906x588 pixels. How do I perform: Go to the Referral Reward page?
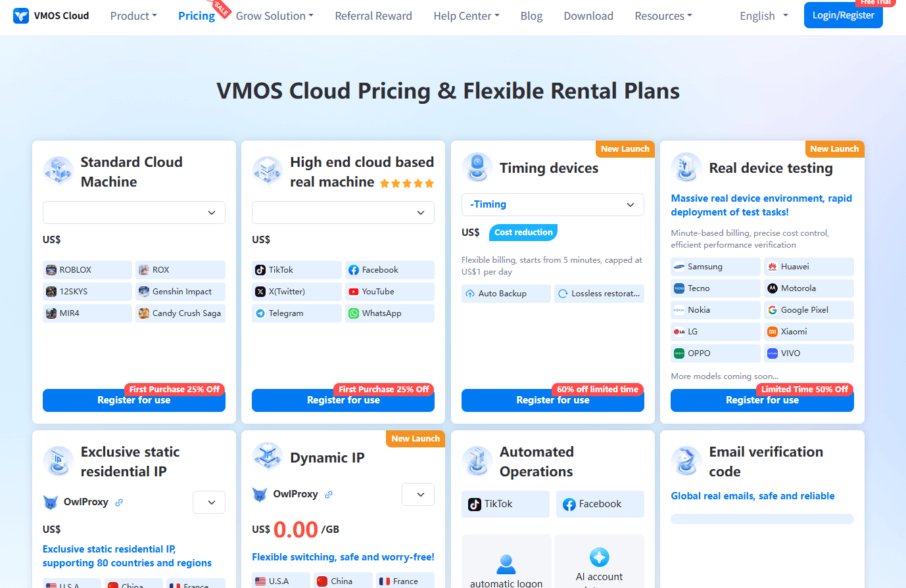click(x=373, y=16)
